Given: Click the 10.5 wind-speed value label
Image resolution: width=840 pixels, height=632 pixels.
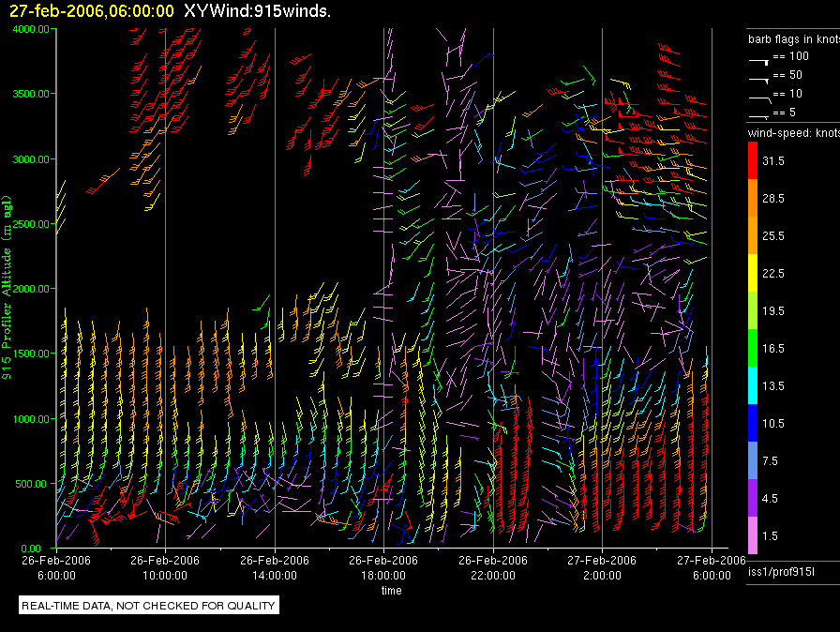Looking at the screenshot, I should (x=773, y=423).
